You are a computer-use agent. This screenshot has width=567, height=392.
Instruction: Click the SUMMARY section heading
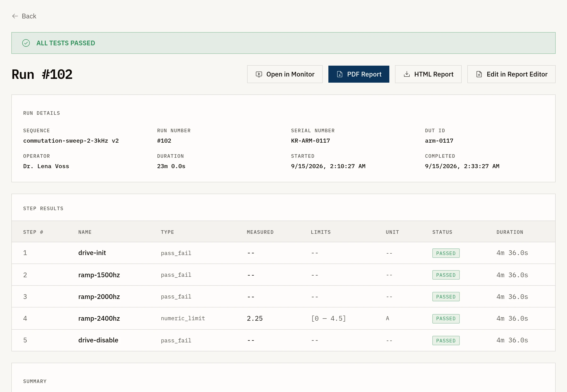(35, 381)
